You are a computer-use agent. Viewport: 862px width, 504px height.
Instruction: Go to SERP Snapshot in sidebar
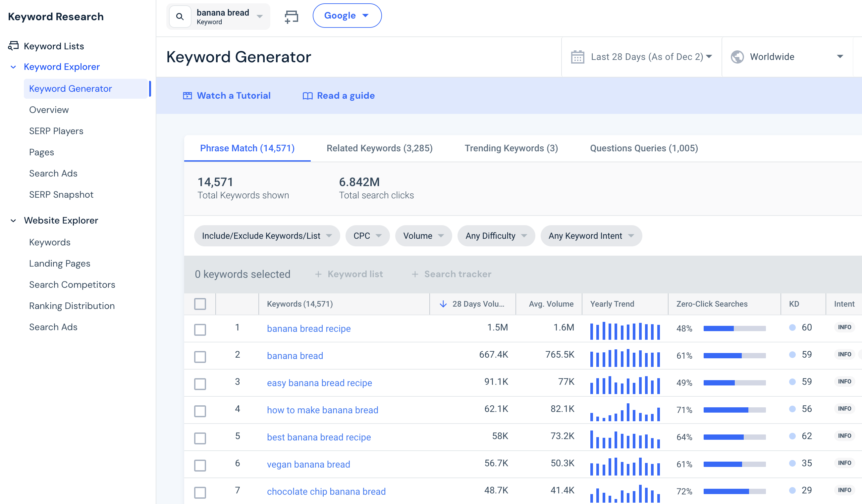pyautogui.click(x=61, y=194)
